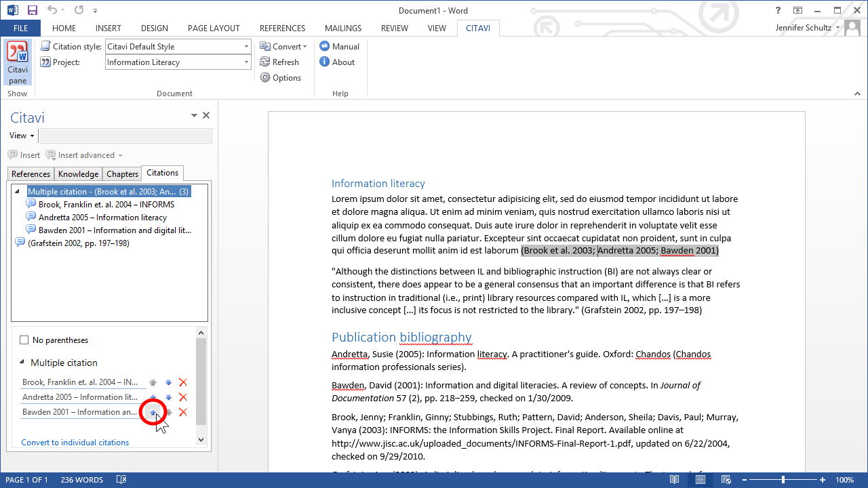Image resolution: width=868 pixels, height=488 pixels.
Task: Click the Brook et al. 2003 citation in document
Action: pos(559,251)
